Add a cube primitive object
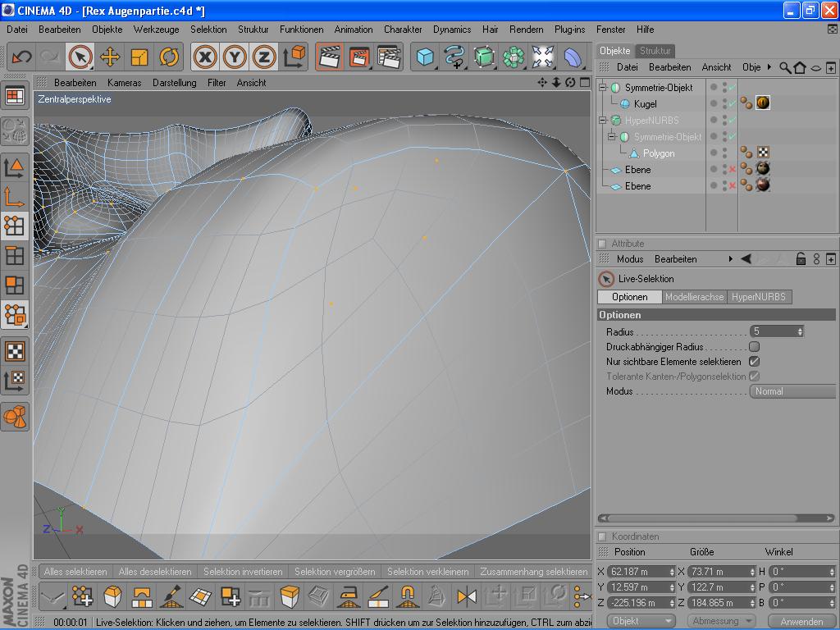The image size is (840, 630). (424, 57)
